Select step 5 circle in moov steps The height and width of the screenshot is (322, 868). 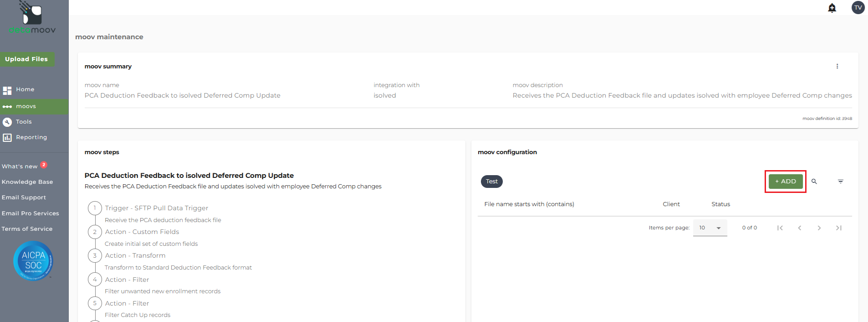click(x=95, y=303)
